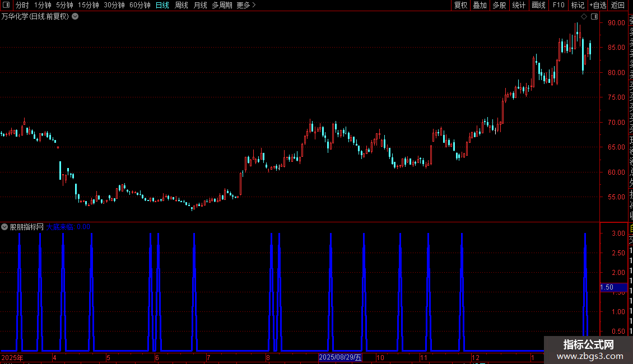The width and height of the screenshot is (633, 364).
Task: Click the 55.00 price axis label
Action: click(616, 197)
